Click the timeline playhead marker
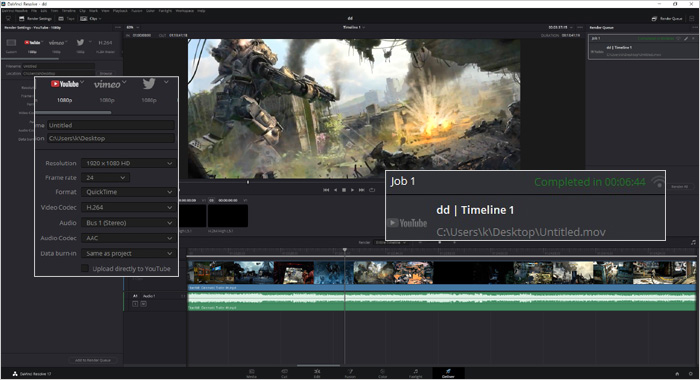 coord(345,250)
